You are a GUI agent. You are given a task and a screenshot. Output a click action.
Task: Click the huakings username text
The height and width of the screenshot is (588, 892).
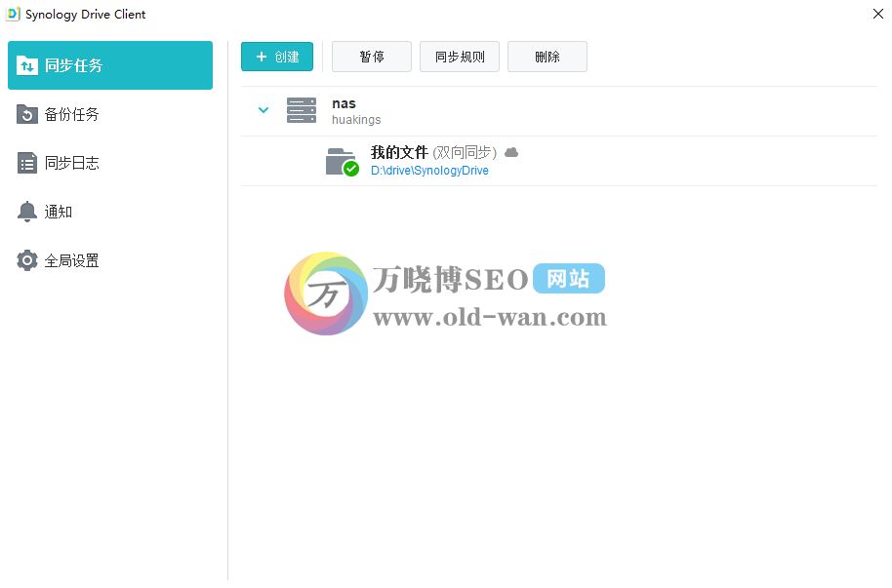356,120
